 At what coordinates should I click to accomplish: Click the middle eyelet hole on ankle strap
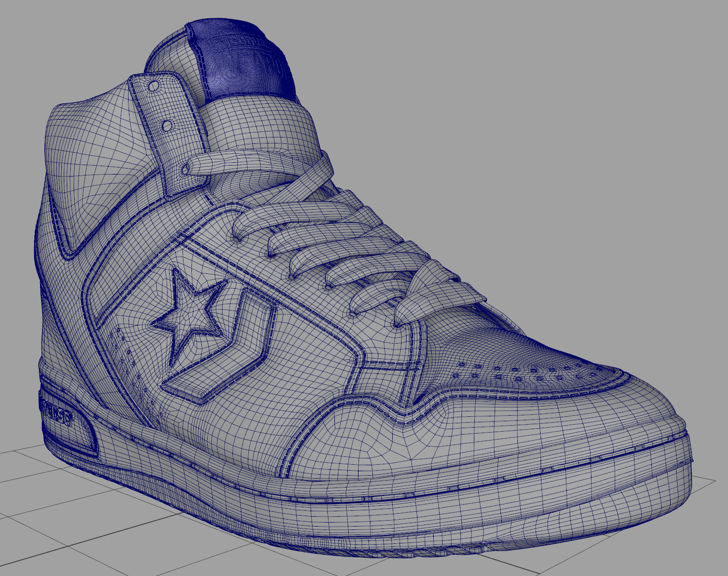168,125
